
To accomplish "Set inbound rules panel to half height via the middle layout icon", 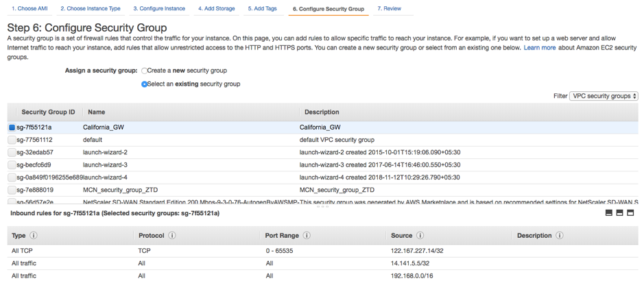I will click(x=620, y=213).
